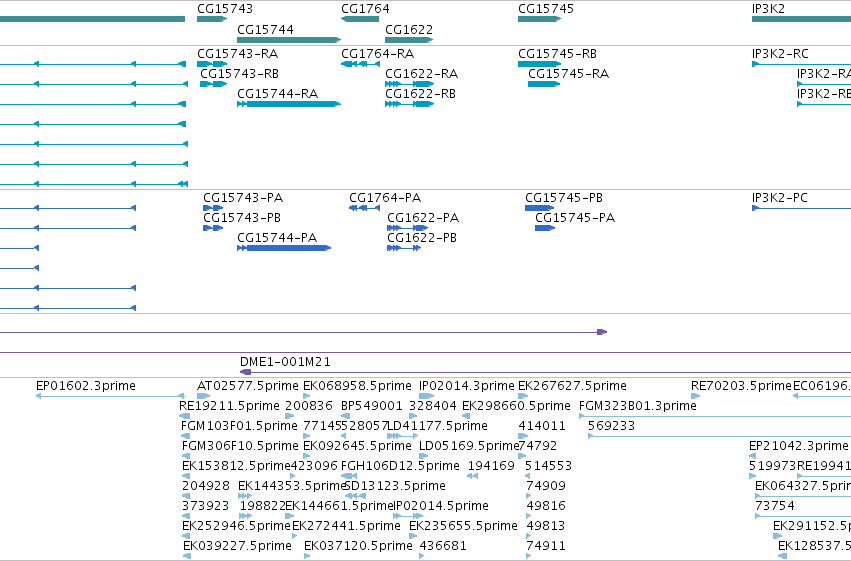
Task: Open transcript CG1764-RA
Action: coord(377,54)
